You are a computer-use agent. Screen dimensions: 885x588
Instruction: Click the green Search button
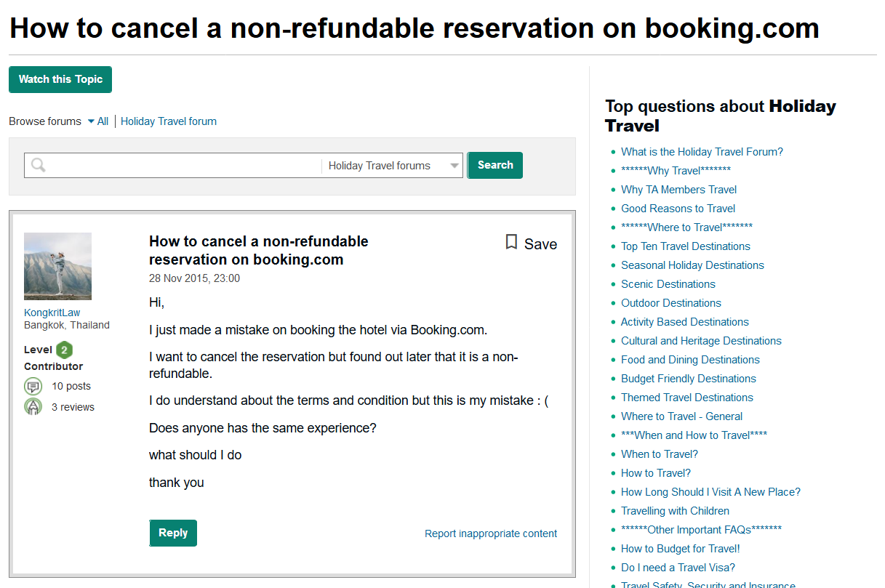[x=495, y=165]
